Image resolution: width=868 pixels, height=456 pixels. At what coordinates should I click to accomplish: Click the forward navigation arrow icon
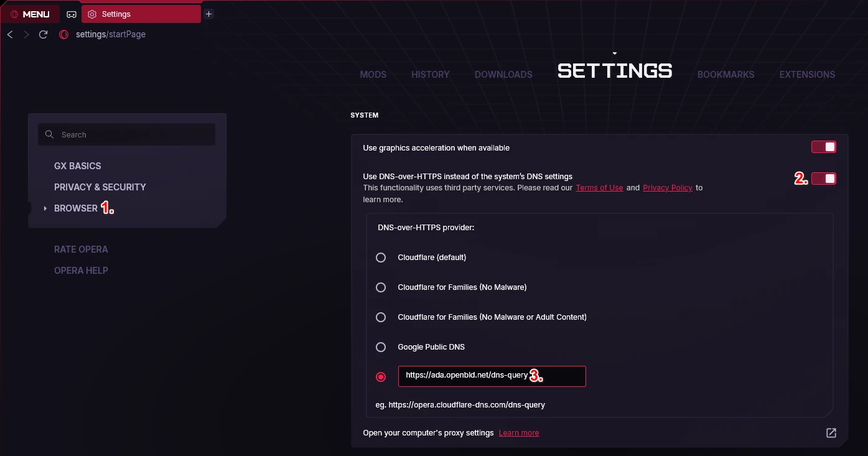[x=26, y=34]
